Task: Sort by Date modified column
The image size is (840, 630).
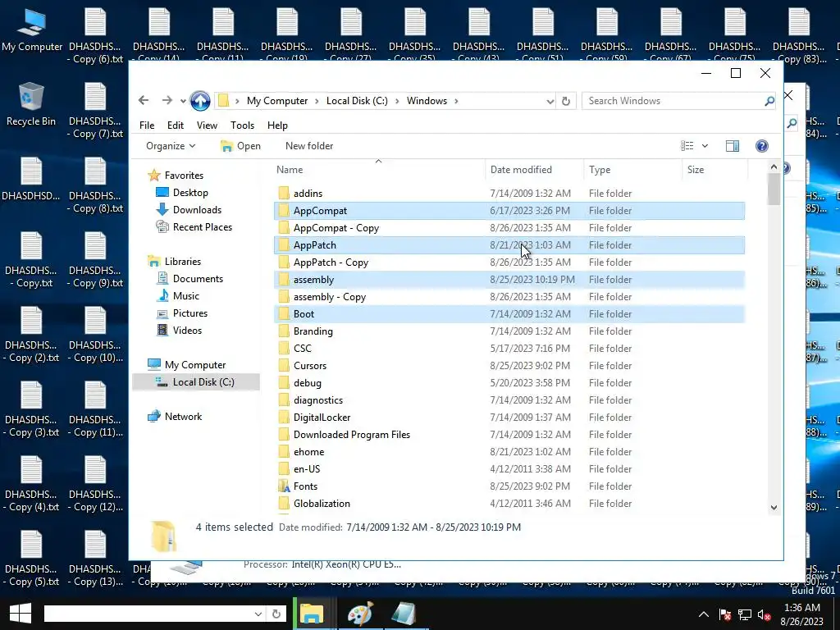Action: (535, 169)
